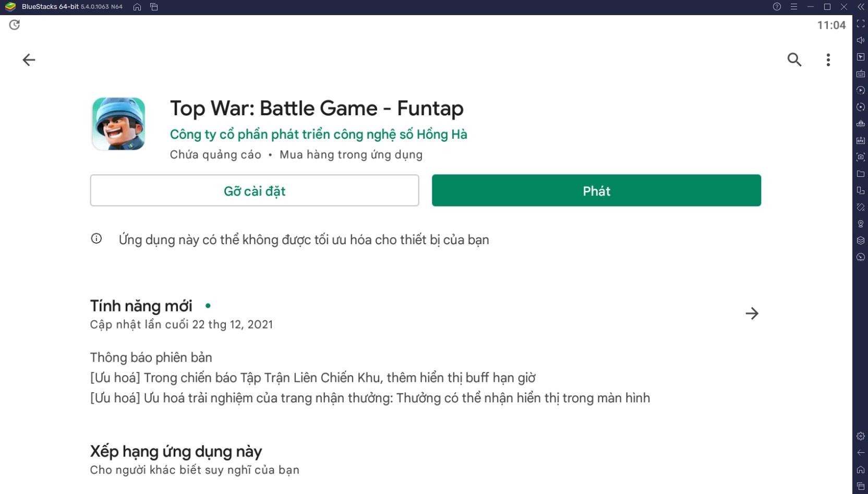Toggle the cursor lock sidebar icon
This screenshot has height=494, width=868.
[x=861, y=57]
